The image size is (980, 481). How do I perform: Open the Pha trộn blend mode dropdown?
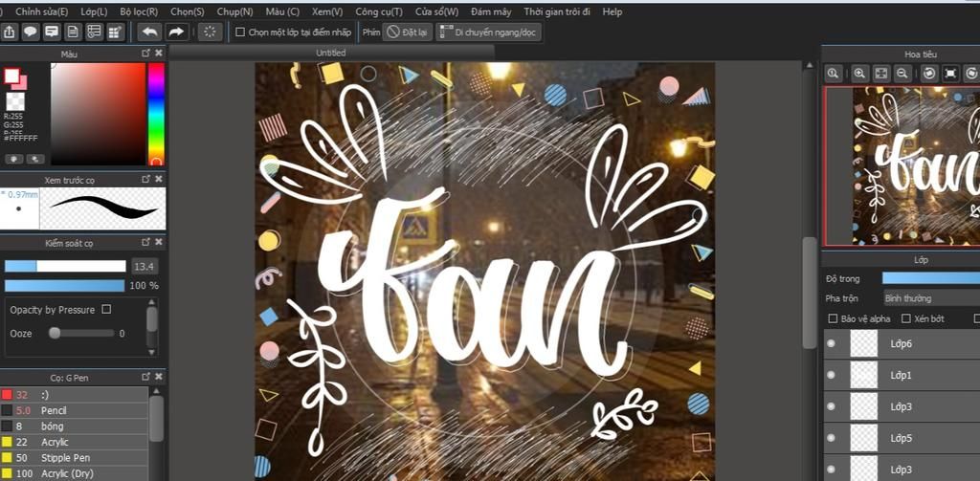(931, 298)
